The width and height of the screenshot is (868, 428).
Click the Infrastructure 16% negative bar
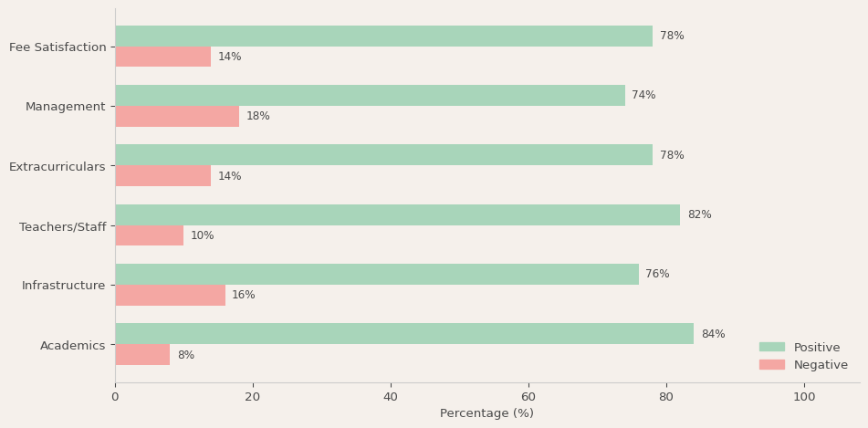[170, 296]
